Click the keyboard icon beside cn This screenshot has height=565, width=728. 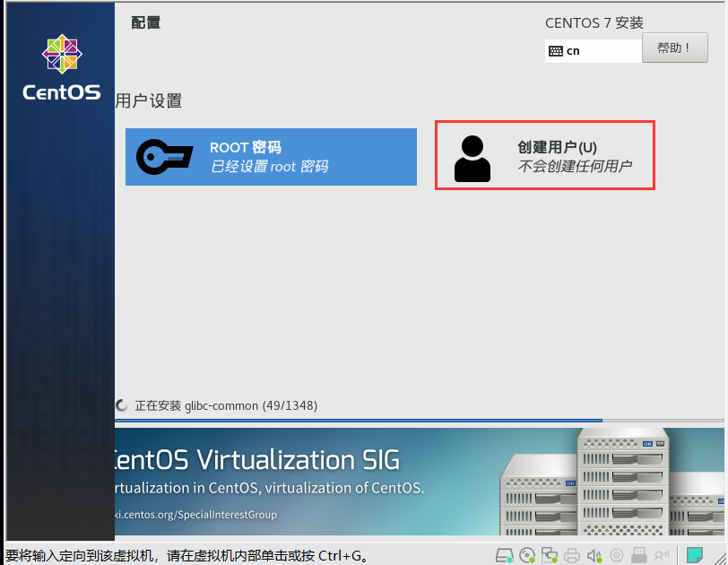click(555, 51)
